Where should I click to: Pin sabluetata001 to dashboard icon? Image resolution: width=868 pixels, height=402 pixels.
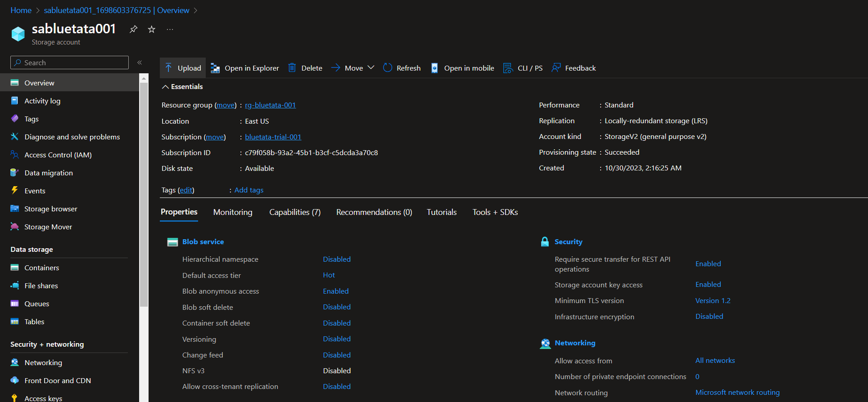tap(133, 29)
